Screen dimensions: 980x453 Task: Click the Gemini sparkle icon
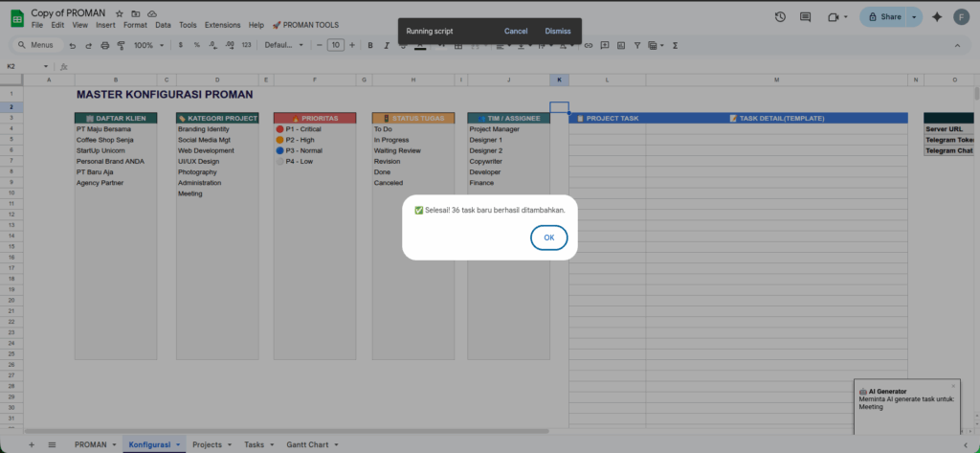936,16
